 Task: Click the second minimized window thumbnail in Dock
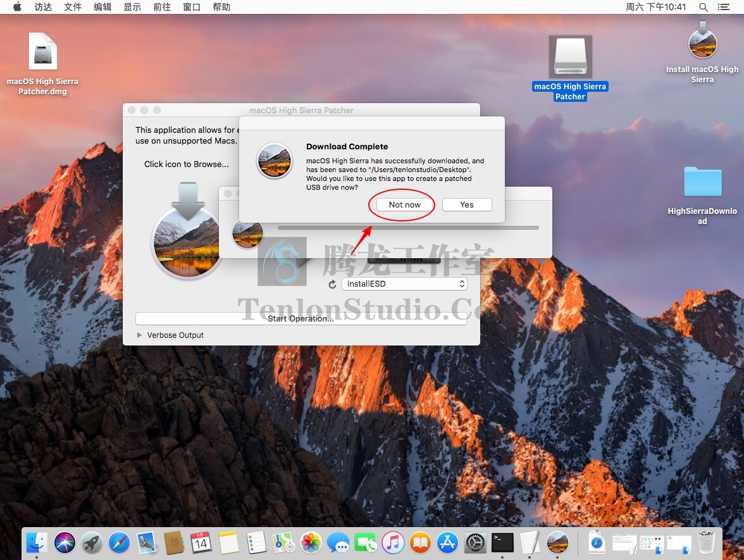coord(652,545)
